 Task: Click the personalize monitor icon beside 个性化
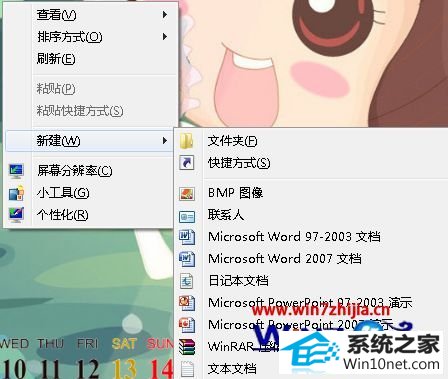click(x=16, y=215)
